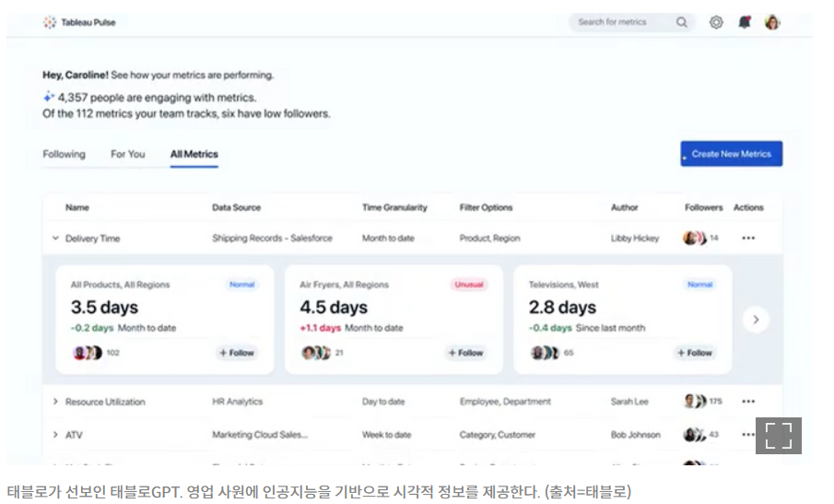
Task: Click Followers column header
Action: tap(704, 207)
